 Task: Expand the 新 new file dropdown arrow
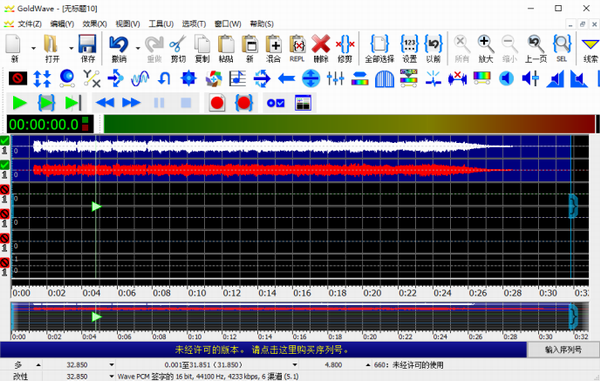click(x=33, y=48)
